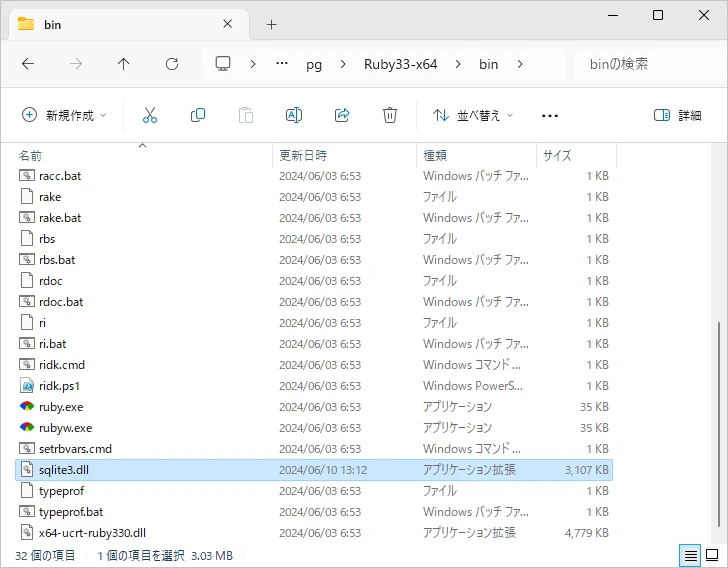Image resolution: width=728 pixels, height=568 pixels.
Task: Click 32 個の項目 in status bar
Action: click(45, 555)
